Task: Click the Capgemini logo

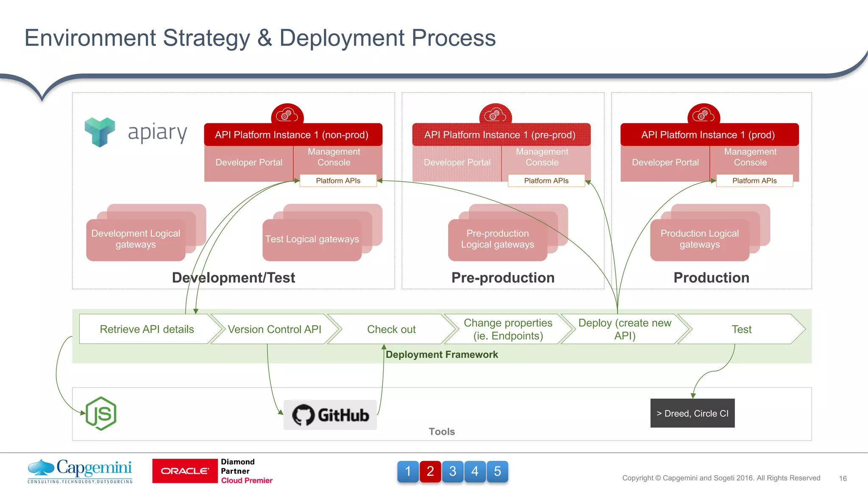Action: click(x=80, y=471)
